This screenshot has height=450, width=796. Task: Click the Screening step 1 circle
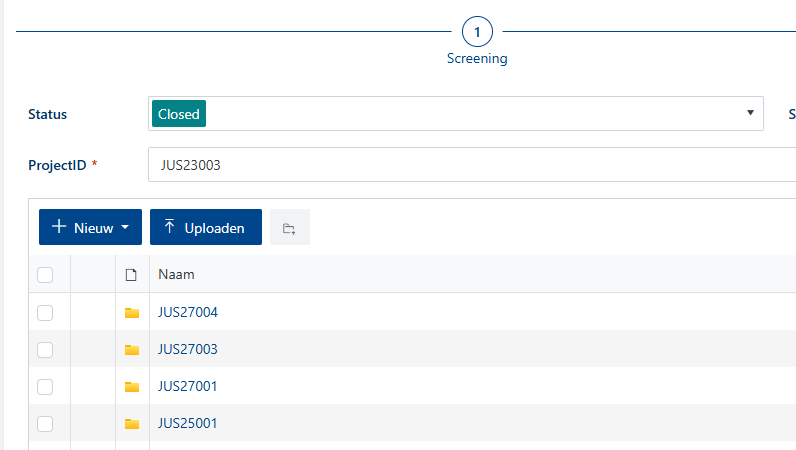point(477,33)
